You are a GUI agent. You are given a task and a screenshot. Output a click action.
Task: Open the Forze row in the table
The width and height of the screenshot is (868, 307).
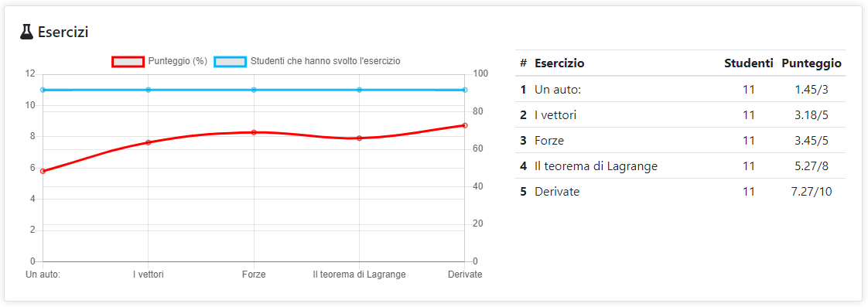pyautogui.click(x=680, y=141)
